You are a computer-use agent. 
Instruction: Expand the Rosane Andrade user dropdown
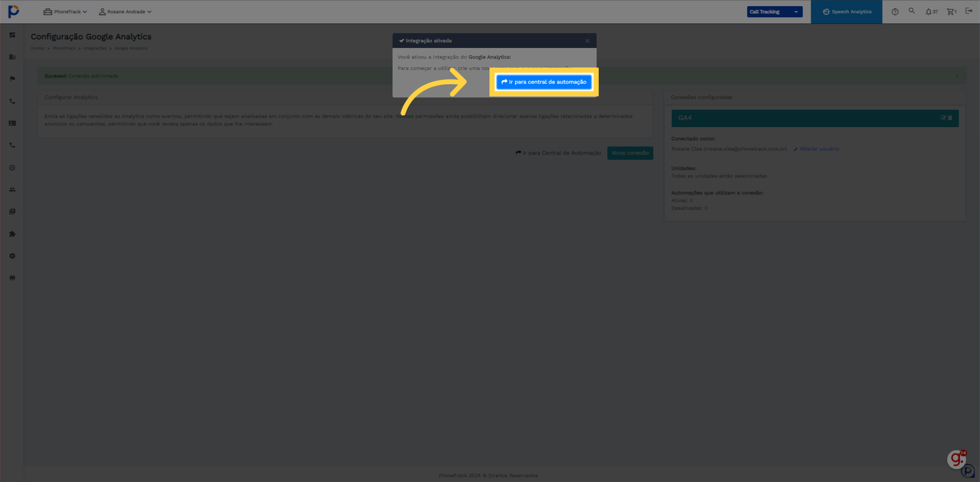tap(125, 12)
